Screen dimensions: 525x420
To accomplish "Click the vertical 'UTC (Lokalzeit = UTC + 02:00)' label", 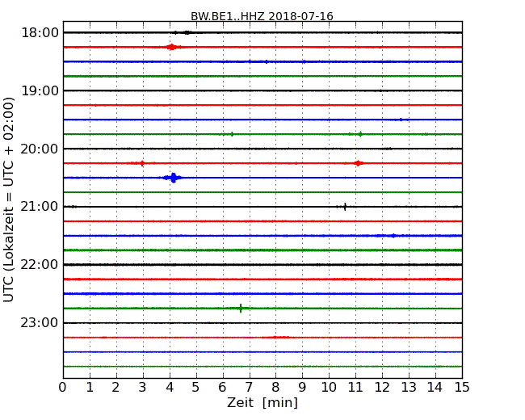I will [x=9, y=200].
